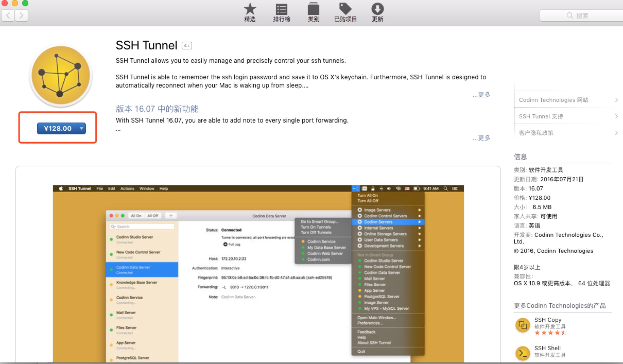Open 客户隐私政策 privacy policy link
The image size is (623, 364).
[536, 133]
